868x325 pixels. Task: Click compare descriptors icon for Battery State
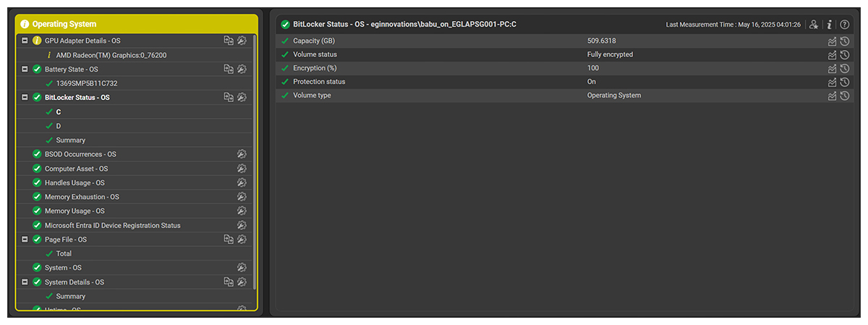pyautogui.click(x=229, y=69)
